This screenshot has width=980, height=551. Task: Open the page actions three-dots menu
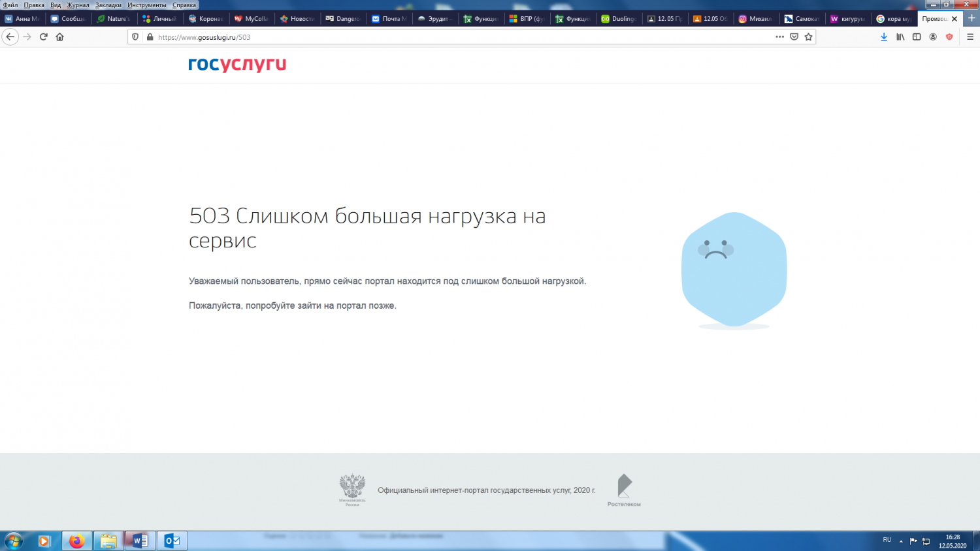tap(779, 37)
